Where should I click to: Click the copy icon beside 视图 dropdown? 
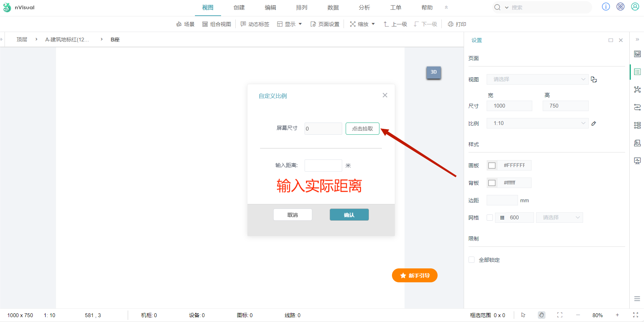tap(594, 79)
